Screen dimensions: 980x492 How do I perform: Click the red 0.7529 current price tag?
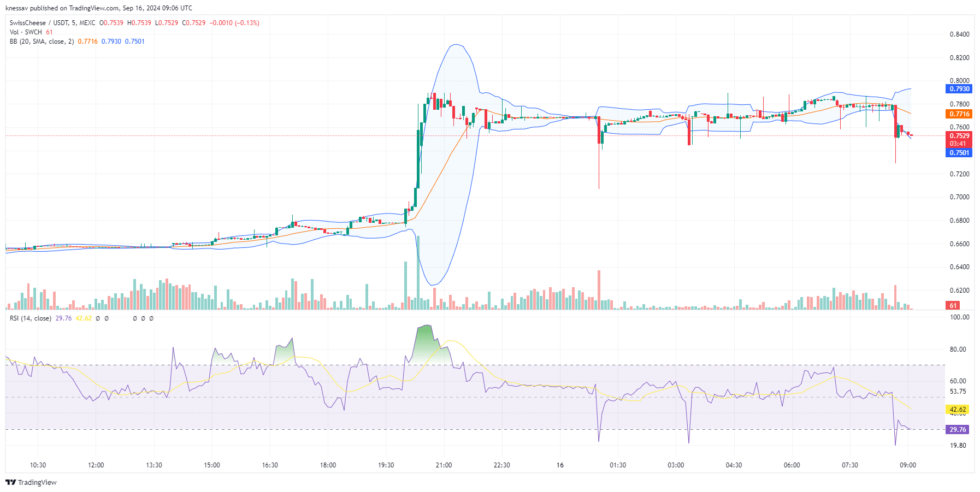point(959,136)
